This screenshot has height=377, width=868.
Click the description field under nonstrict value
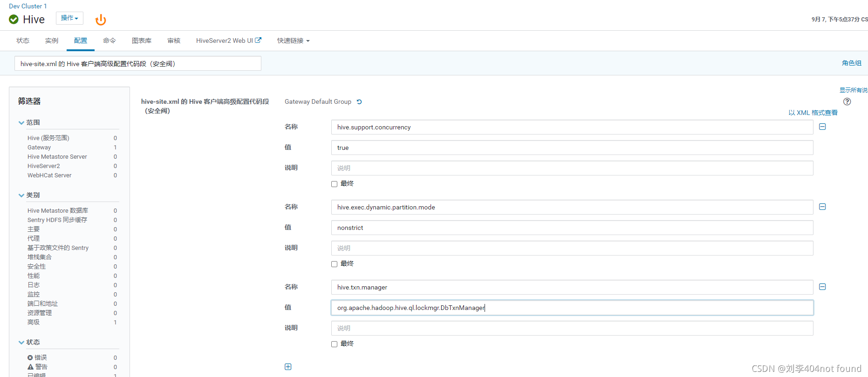pyautogui.click(x=572, y=248)
